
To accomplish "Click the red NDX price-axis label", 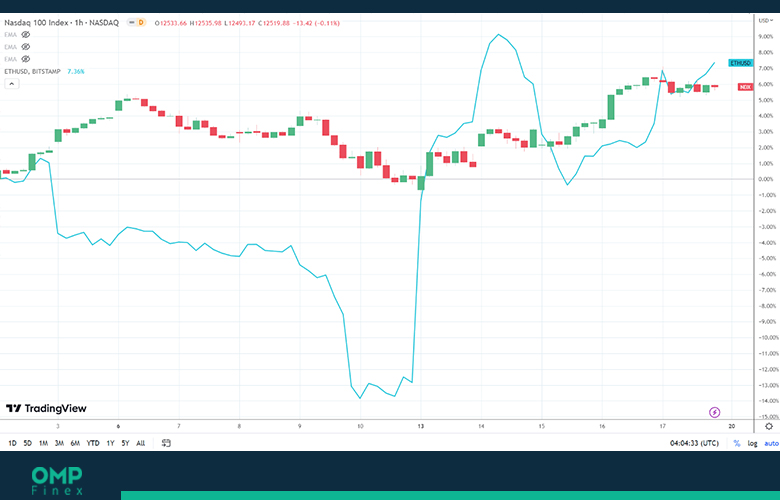I will pyautogui.click(x=745, y=87).
